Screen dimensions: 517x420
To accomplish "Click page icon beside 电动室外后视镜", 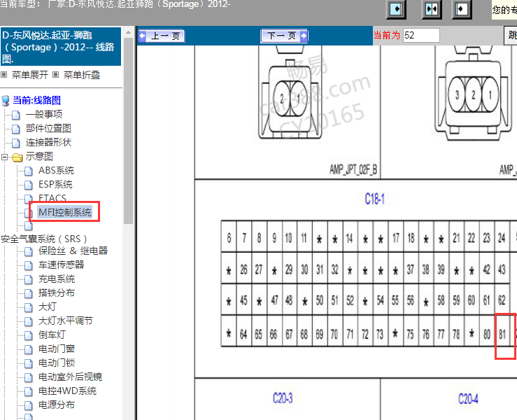I will click(x=29, y=378).
